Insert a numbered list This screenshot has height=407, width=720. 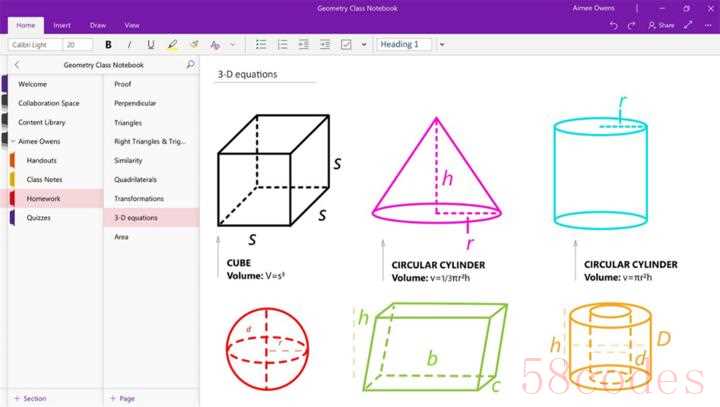282,45
